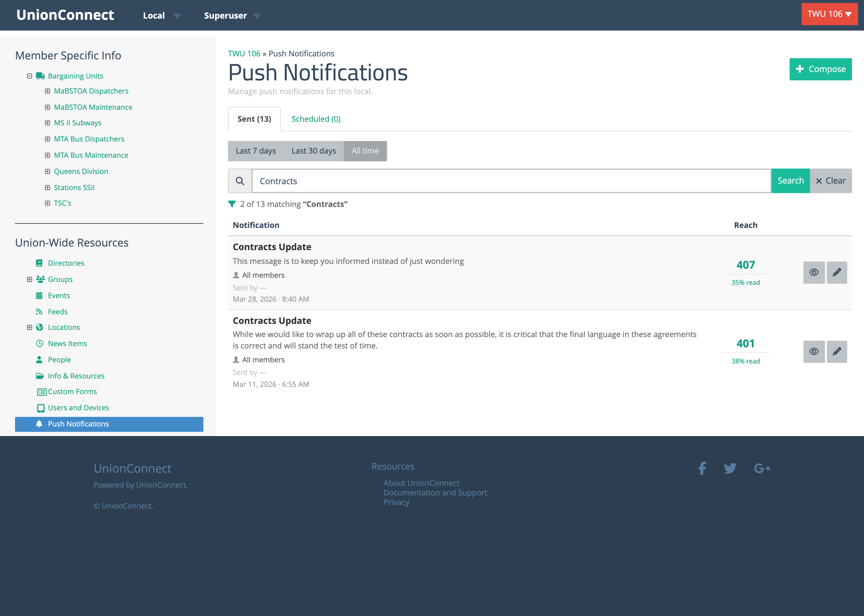
Task: Filter to Last 7 days
Action: click(256, 151)
